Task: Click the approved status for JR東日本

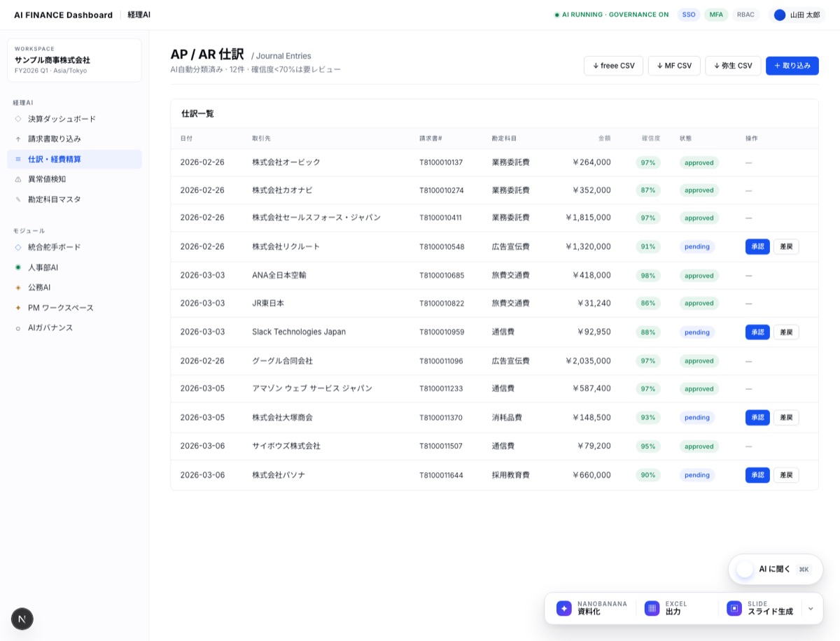Action: (x=699, y=304)
